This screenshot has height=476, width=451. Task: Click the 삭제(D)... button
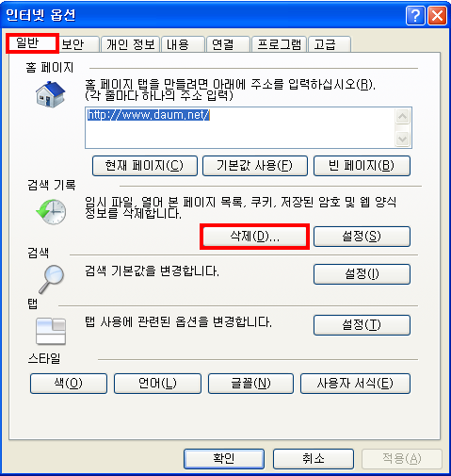click(254, 237)
